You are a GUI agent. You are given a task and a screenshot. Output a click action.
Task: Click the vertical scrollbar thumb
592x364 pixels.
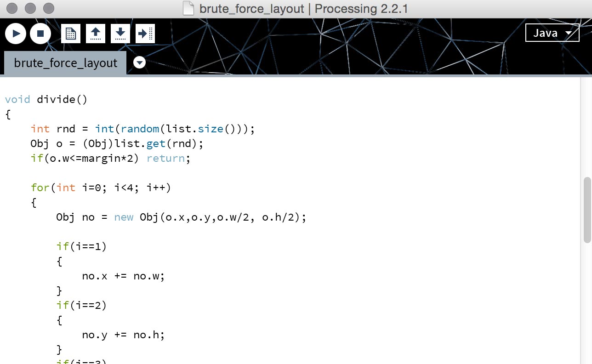click(587, 210)
